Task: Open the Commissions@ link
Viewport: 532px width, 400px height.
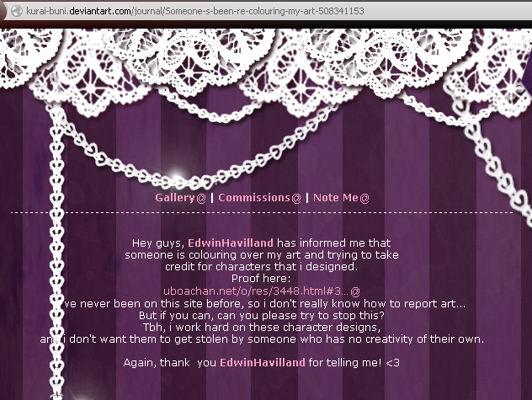Action: tap(259, 198)
